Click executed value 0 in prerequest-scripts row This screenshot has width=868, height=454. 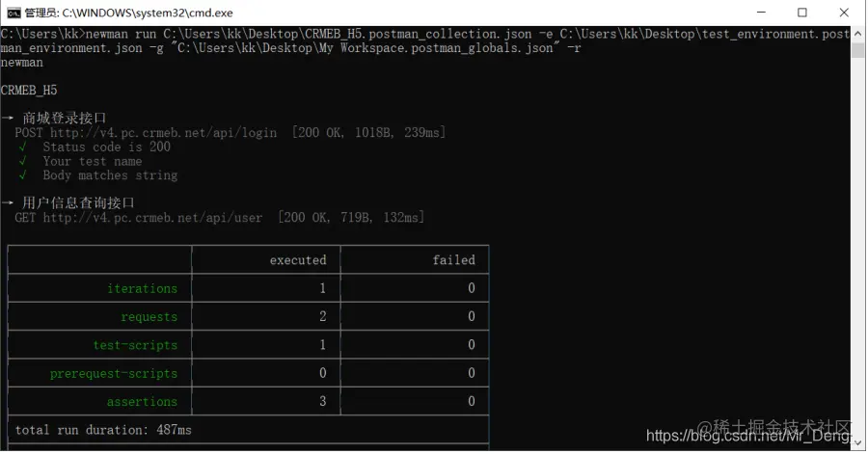tap(323, 373)
